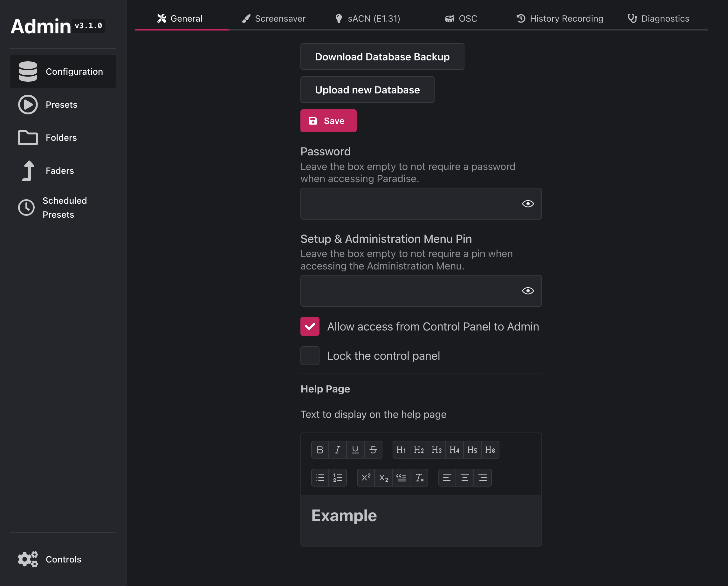Image resolution: width=728 pixels, height=586 pixels.
Task: Apply strikethrough in Help Page text editor
Action: point(373,449)
